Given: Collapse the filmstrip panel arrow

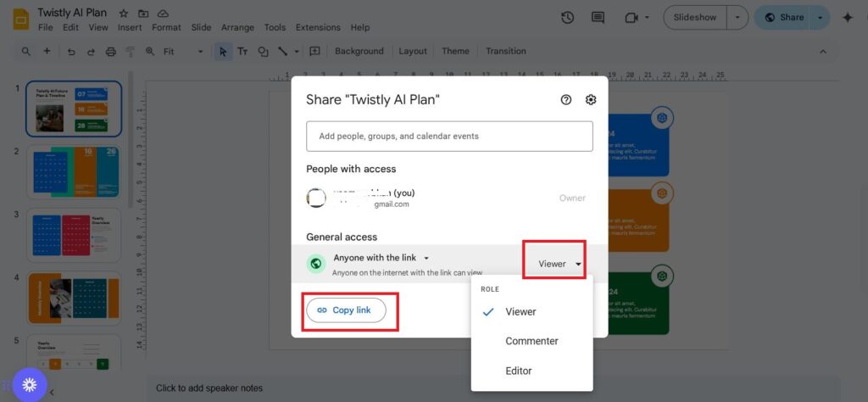Looking at the screenshot, I should [52, 392].
